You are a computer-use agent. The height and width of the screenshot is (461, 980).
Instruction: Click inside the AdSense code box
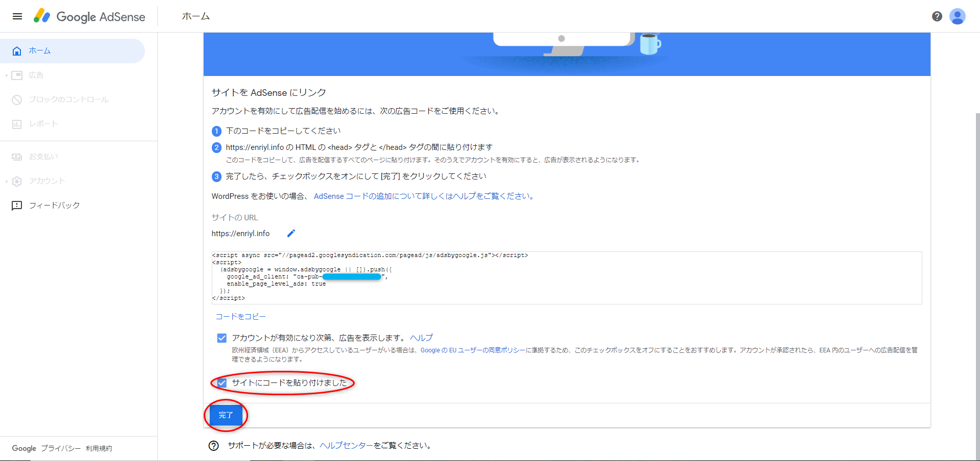click(567, 278)
